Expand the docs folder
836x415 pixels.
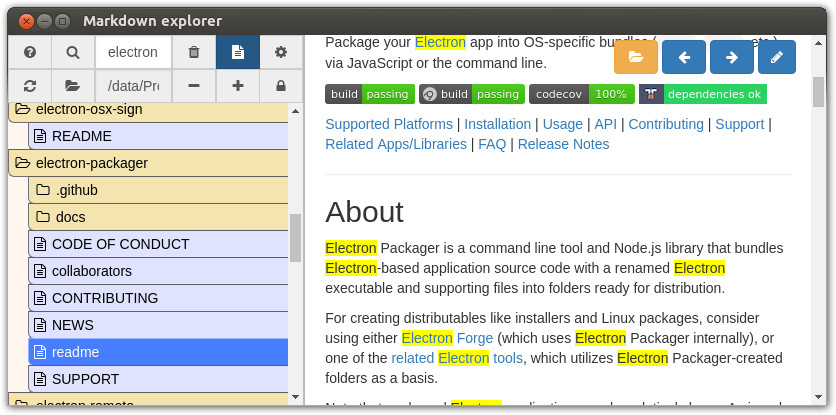coord(70,217)
